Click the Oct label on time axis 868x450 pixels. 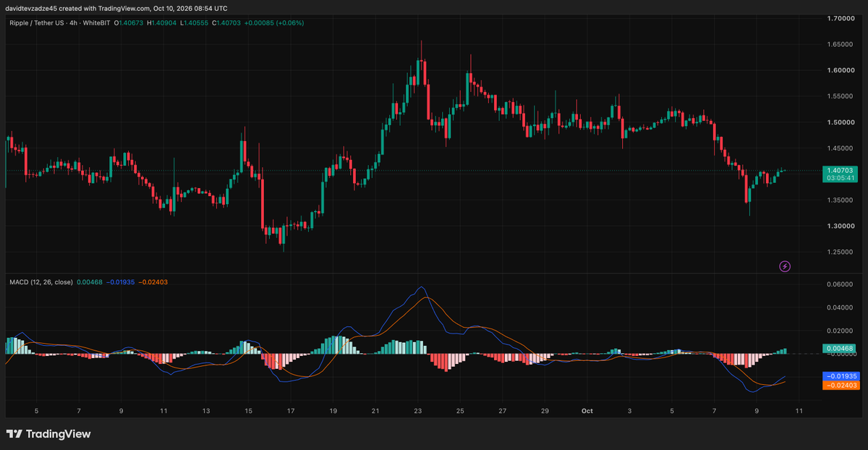click(587, 411)
